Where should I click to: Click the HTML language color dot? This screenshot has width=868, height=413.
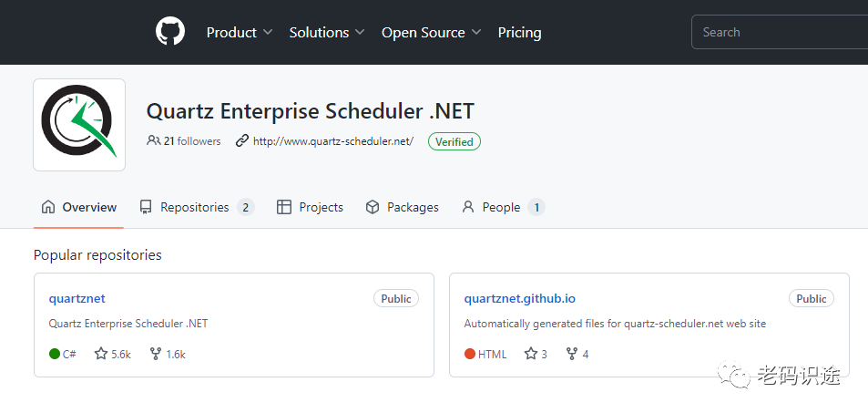tap(470, 354)
